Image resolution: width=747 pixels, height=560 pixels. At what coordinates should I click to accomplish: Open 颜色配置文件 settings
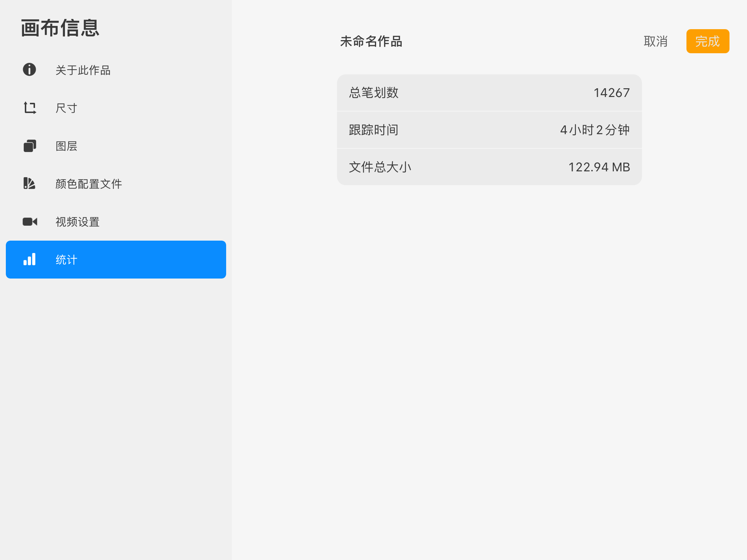coord(89,184)
